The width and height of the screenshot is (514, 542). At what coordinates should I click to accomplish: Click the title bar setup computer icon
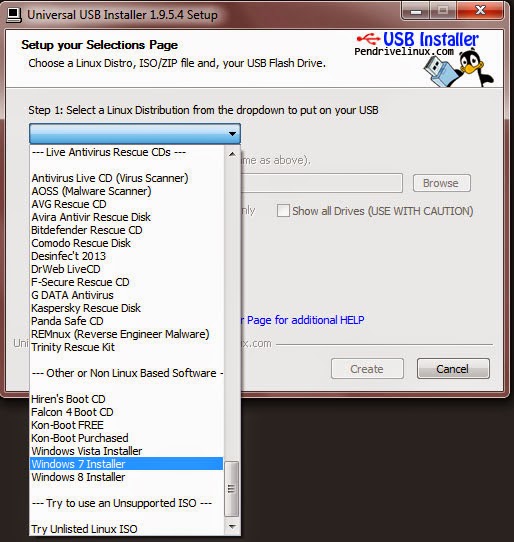[14, 15]
